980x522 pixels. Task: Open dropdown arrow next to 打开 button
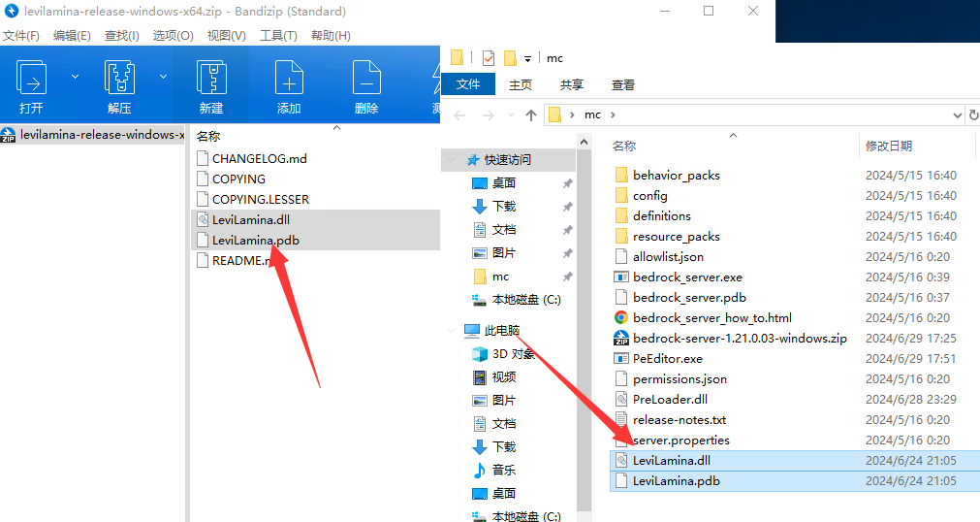75,77
